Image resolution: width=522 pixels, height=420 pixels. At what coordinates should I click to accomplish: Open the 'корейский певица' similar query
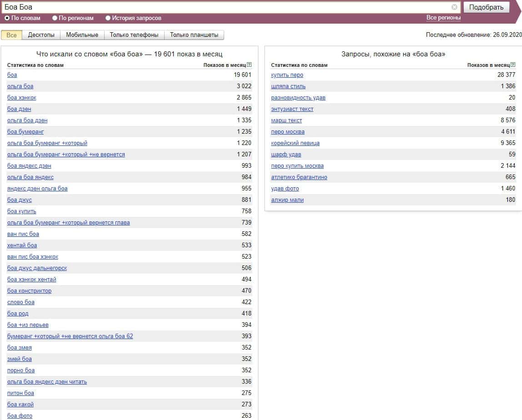point(295,143)
